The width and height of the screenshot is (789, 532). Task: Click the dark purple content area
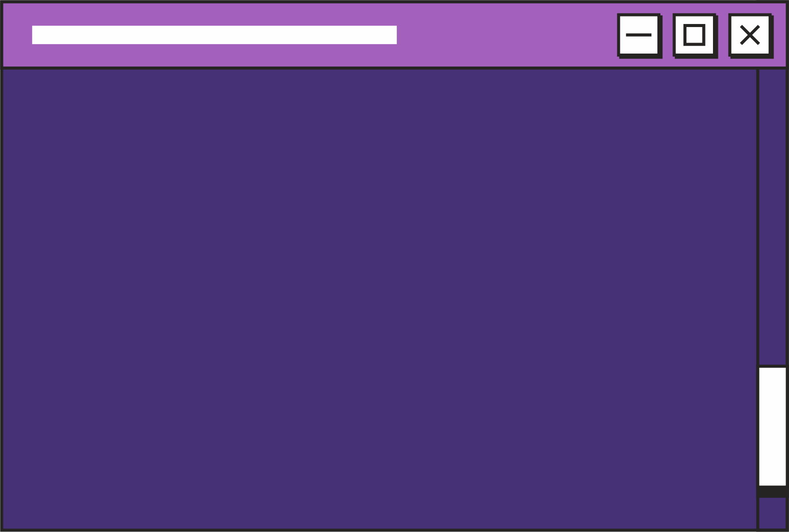(x=379, y=299)
